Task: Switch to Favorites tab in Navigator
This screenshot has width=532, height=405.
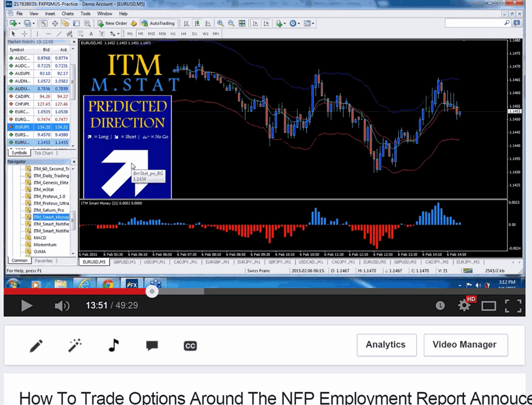Action: click(x=44, y=261)
